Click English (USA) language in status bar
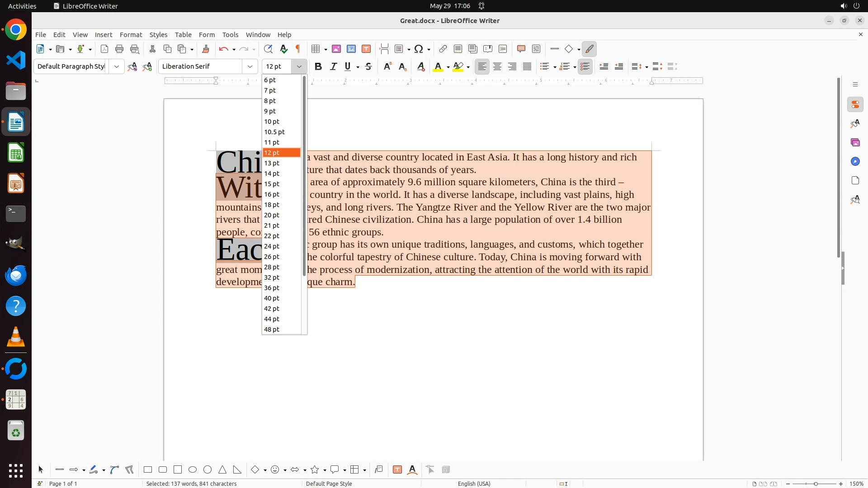 point(474,483)
